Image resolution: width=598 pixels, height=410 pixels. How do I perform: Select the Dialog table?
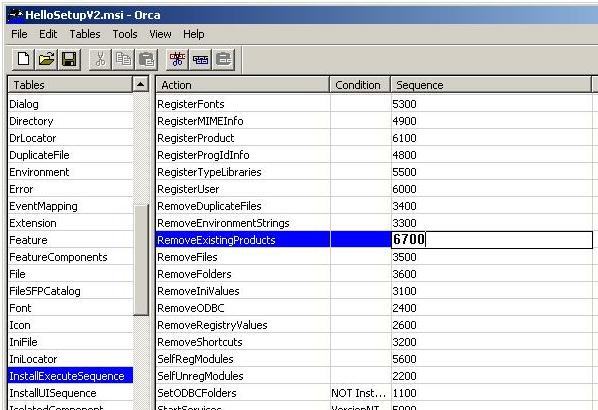coord(70,104)
